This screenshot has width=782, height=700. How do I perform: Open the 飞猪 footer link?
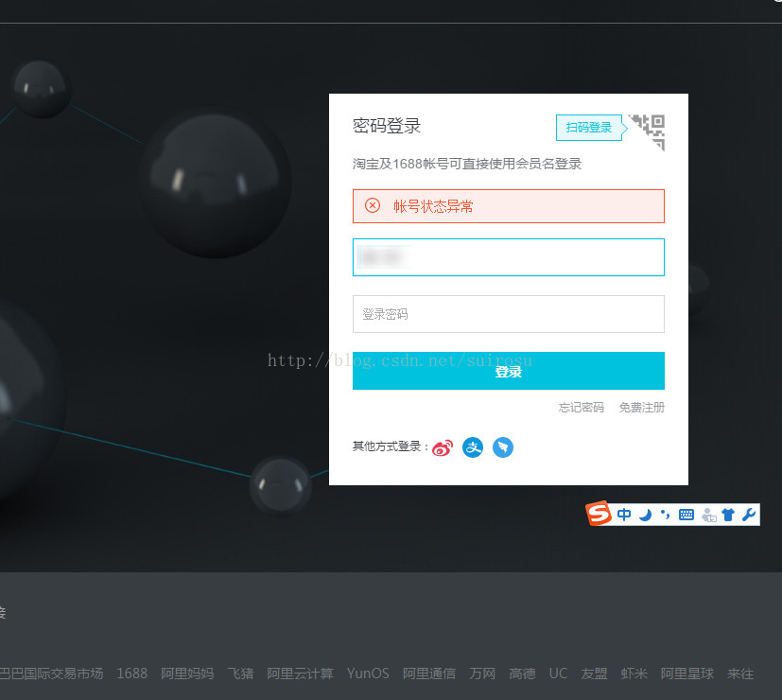240,674
